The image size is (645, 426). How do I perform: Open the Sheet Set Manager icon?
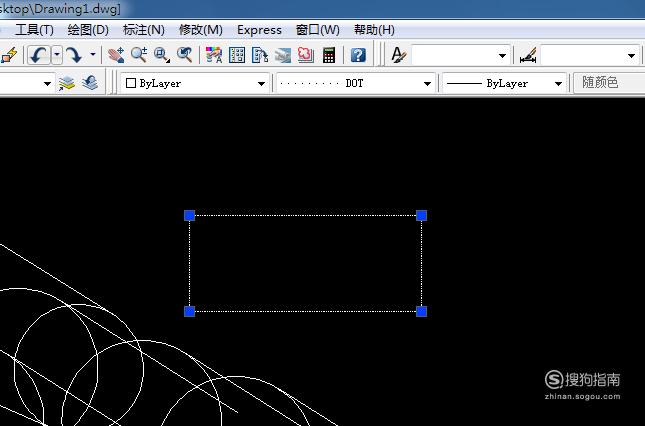(283, 55)
